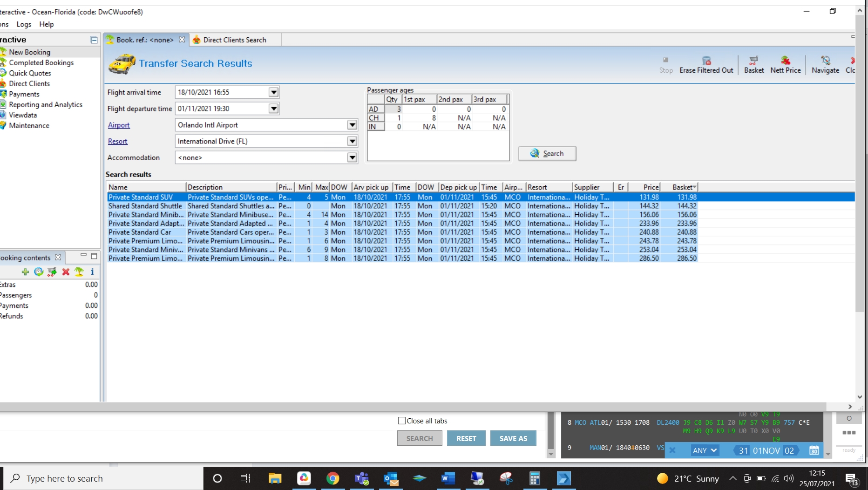Click the next day 02 arrow button
This screenshot has width=868, height=490.
point(791,450)
